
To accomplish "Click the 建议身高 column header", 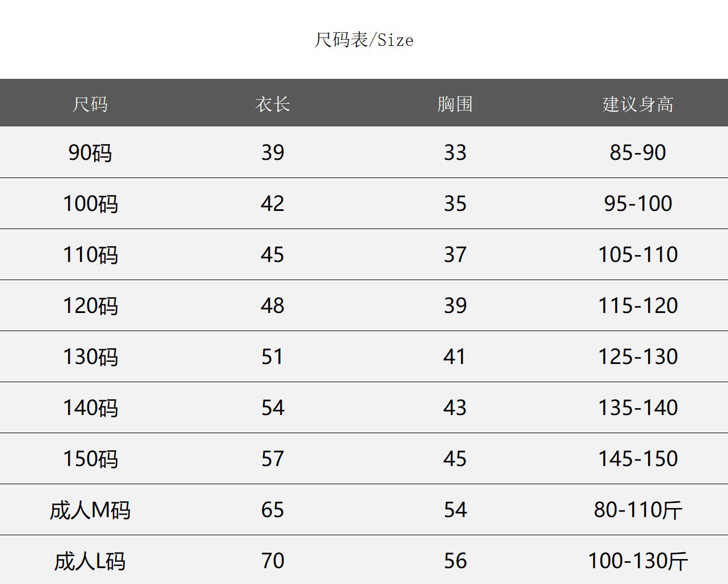I will 638,104.
